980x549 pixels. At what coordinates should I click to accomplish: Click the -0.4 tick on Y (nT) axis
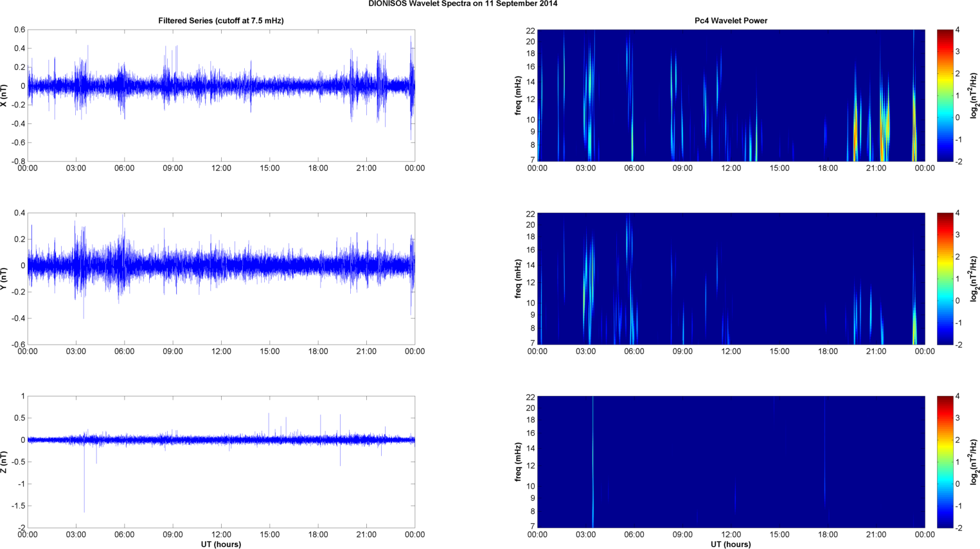click(x=19, y=318)
